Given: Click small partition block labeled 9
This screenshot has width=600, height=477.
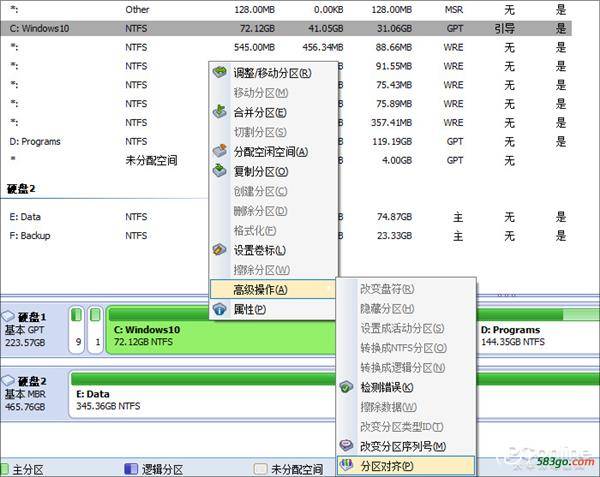Looking at the screenshot, I should click(x=77, y=330).
